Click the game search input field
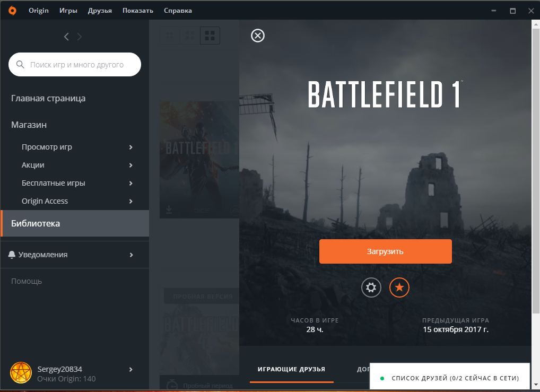The height and width of the screenshot is (392, 540). 75,64
